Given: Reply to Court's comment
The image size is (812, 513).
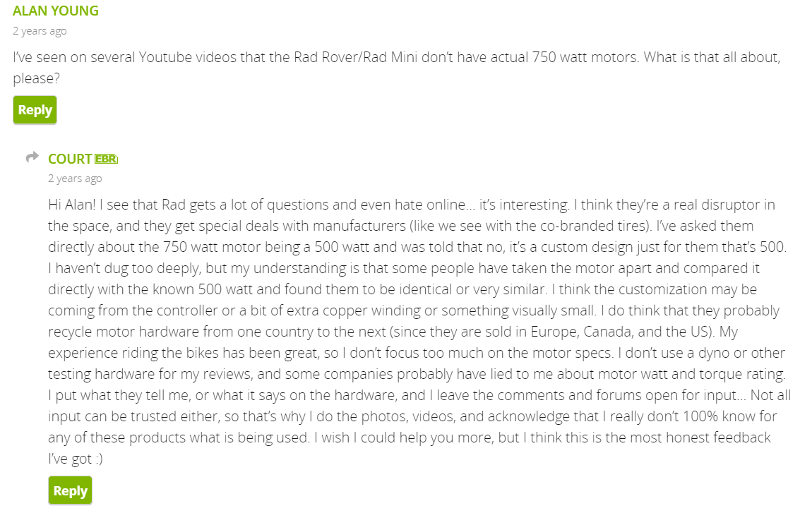Looking at the screenshot, I should point(70,490).
